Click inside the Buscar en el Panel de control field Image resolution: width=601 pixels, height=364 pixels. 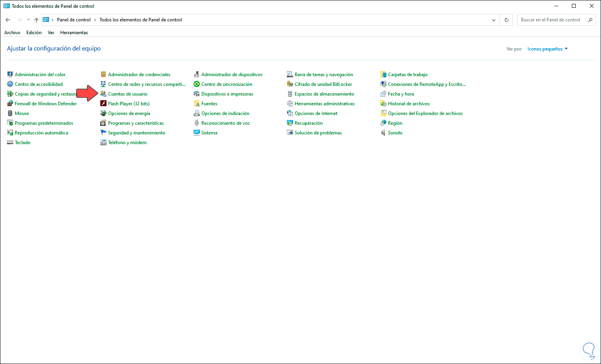point(552,20)
